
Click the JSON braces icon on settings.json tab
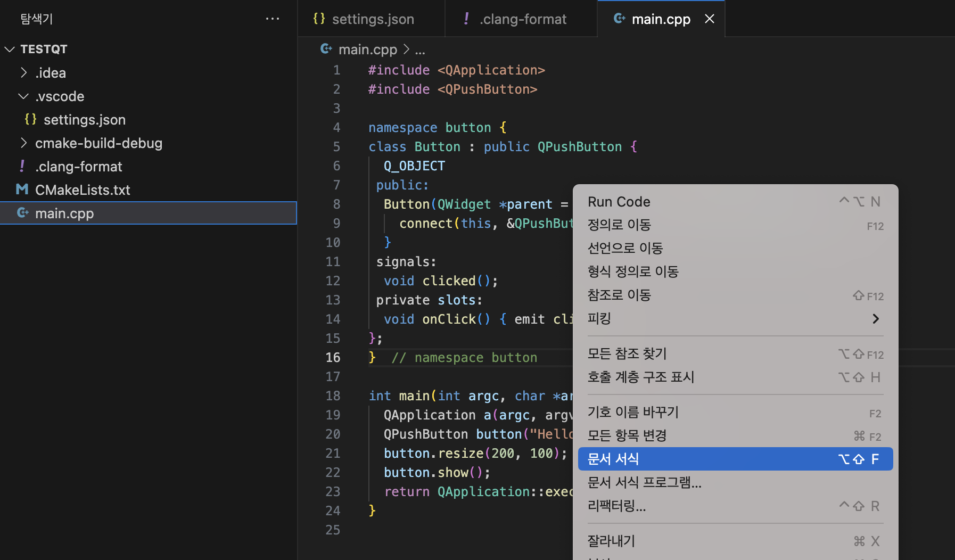(319, 19)
